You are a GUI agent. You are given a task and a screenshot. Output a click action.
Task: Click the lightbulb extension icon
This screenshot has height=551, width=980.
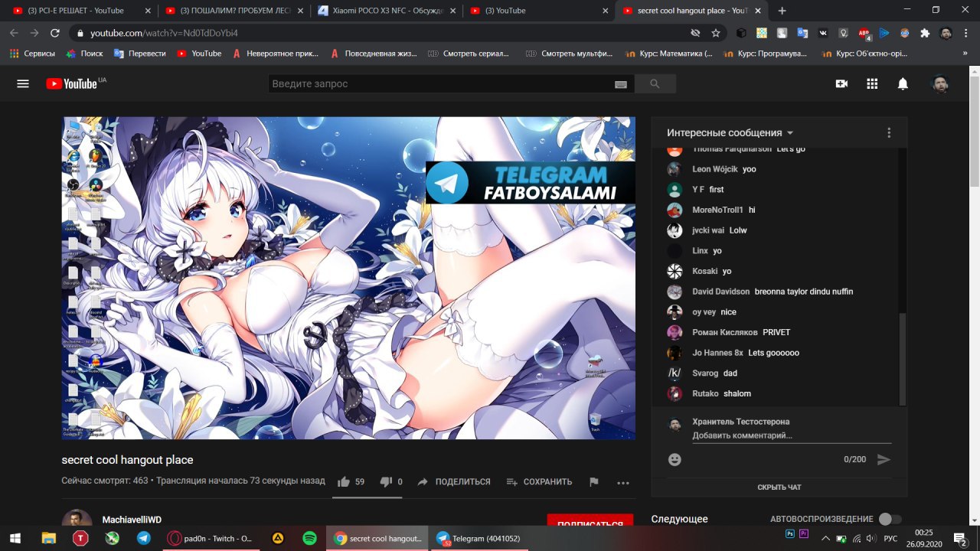point(843,33)
